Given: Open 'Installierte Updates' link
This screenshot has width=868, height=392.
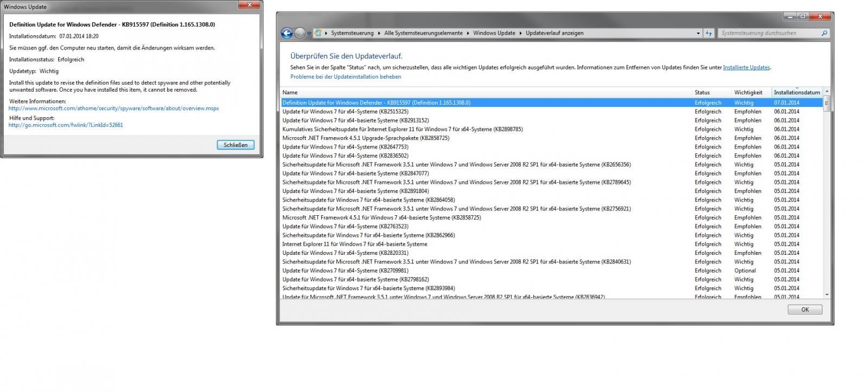Looking at the screenshot, I should pyautogui.click(x=746, y=68).
